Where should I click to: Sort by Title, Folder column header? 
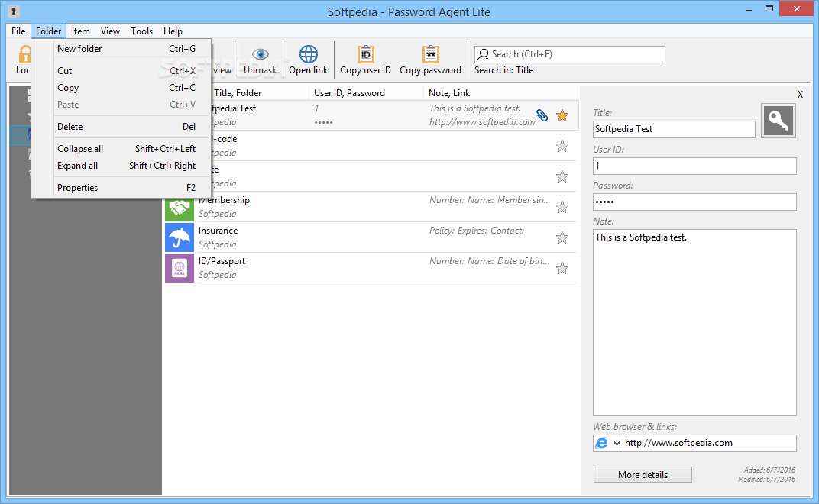click(x=238, y=93)
